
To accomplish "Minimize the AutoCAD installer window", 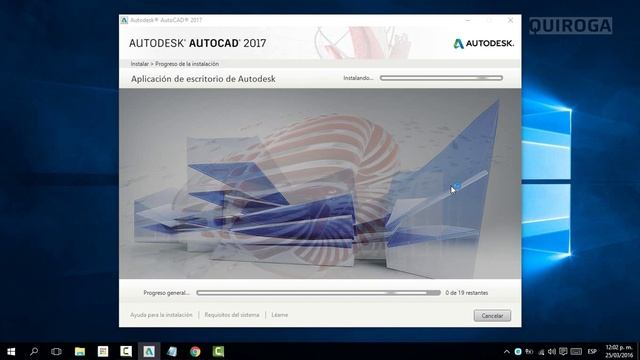I will [x=468, y=20].
